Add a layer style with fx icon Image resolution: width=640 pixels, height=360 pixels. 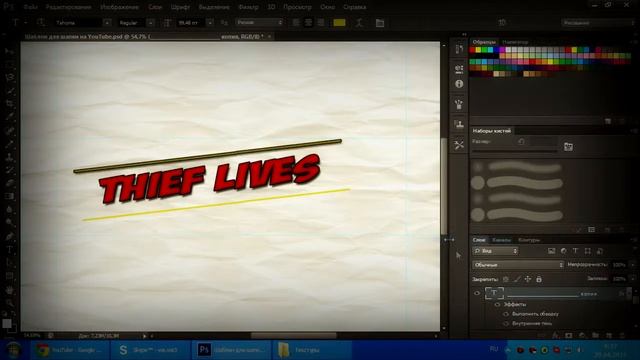[x=555, y=336]
